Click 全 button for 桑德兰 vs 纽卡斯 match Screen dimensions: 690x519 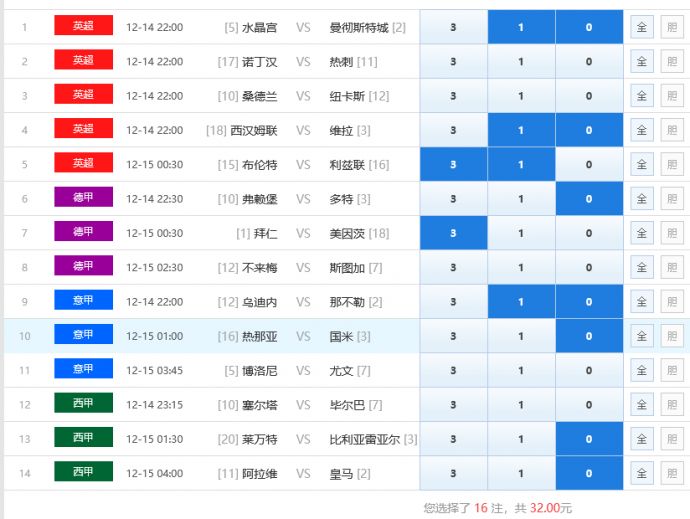point(641,96)
